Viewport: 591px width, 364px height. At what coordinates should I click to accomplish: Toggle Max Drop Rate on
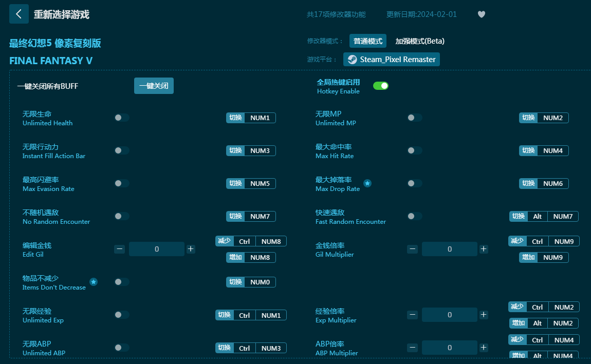(415, 183)
